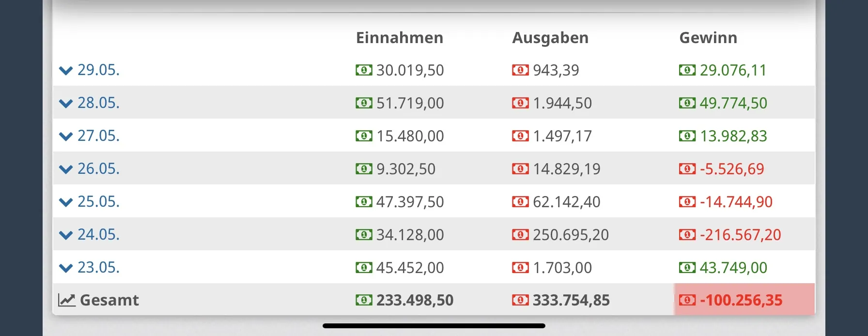Screen dimensions: 868x336
Task: Open the 23.05. date link
Action: [x=98, y=267]
